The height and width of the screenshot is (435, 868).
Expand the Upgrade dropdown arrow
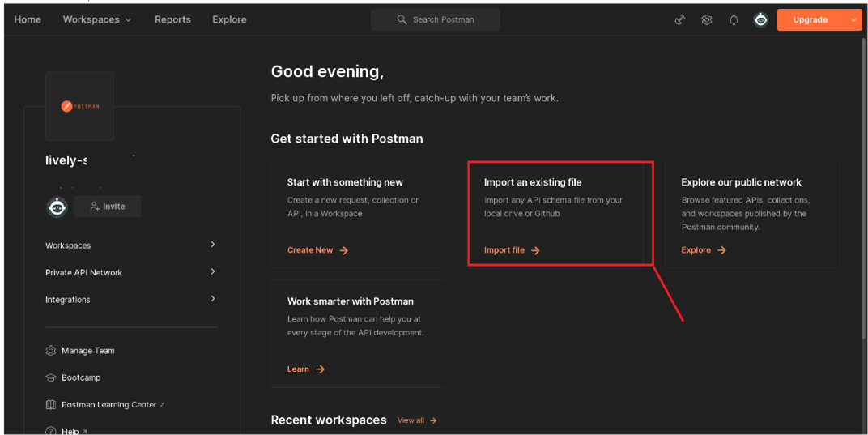pyautogui.click(x=853, y=20)
